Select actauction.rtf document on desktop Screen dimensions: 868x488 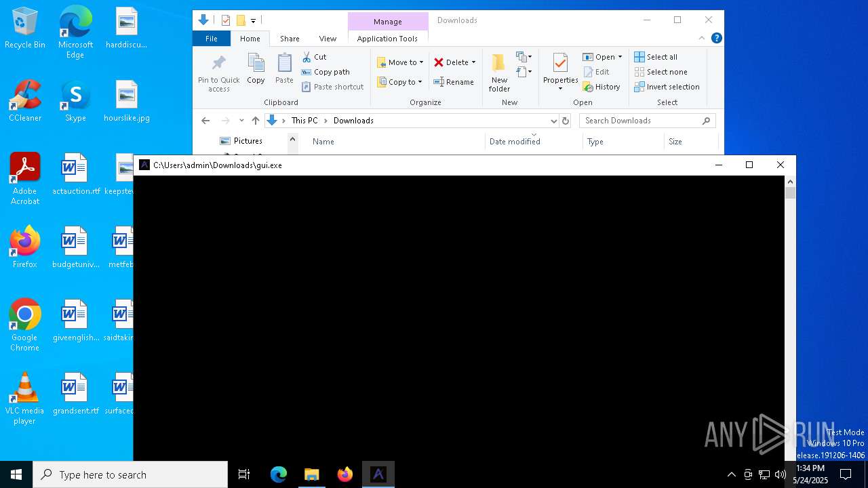pyautogui.click(x=75, y=175)
